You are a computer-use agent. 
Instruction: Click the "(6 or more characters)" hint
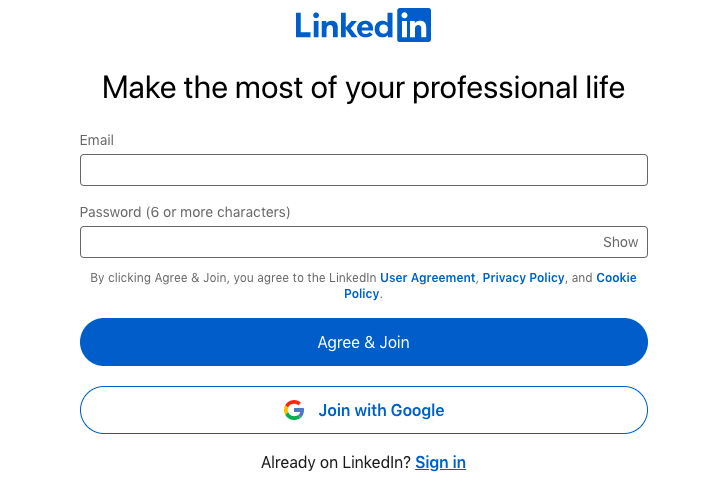218,212
